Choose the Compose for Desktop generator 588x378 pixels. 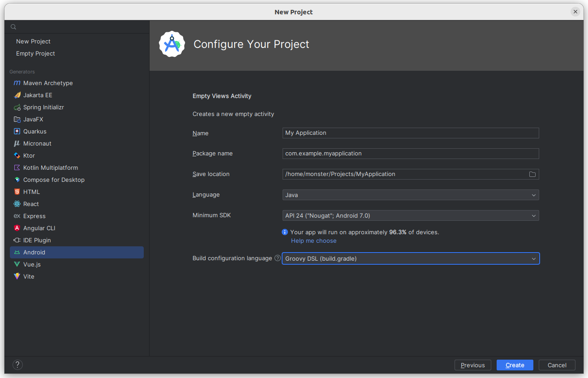click(77, 180)
